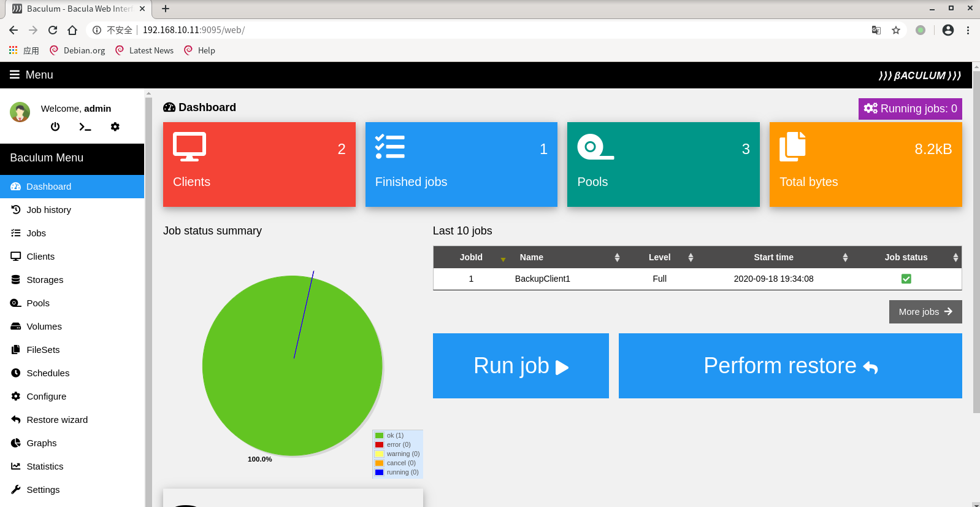The height and width of the screenshot is (507, 980).
Task: Toggle the hamburger Menu button
Action: pos(31,75)
